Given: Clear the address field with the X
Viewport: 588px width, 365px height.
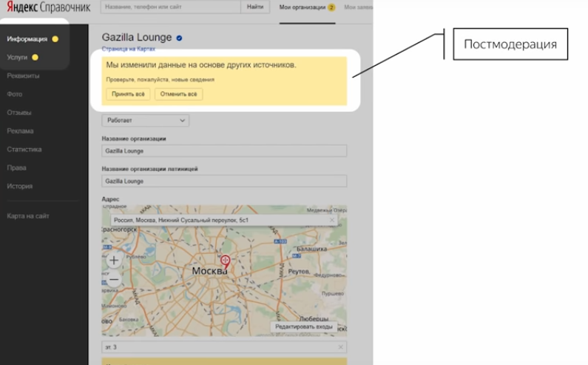Looking at the screenshot, I should [332, 220].
